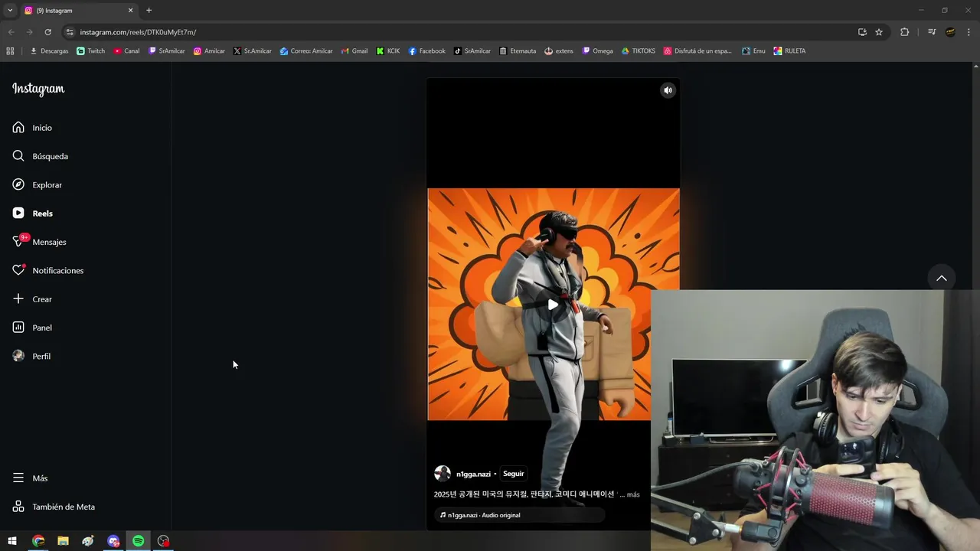The width and height of the screenshot is (980, 551).
Task: Go back in browser
Action: click(11, 32)
